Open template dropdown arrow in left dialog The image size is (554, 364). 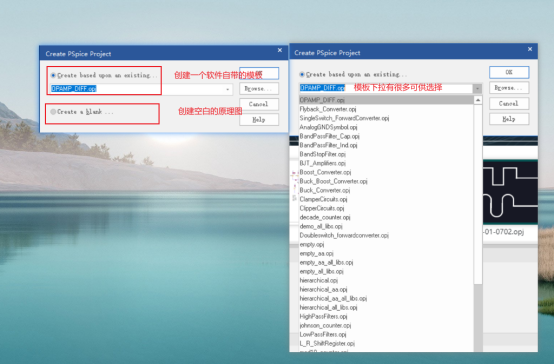coord(228,89)
